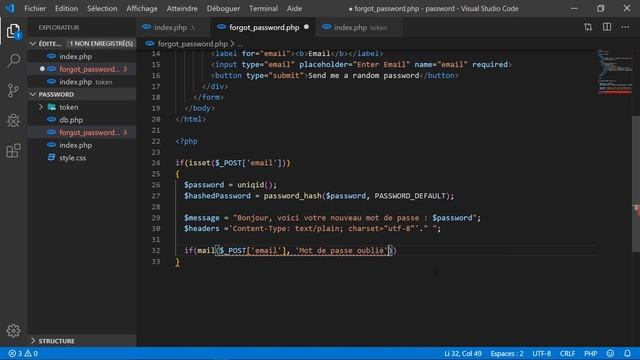Select forgot_password file in PASSWORD tree

(x=82, y=132)
